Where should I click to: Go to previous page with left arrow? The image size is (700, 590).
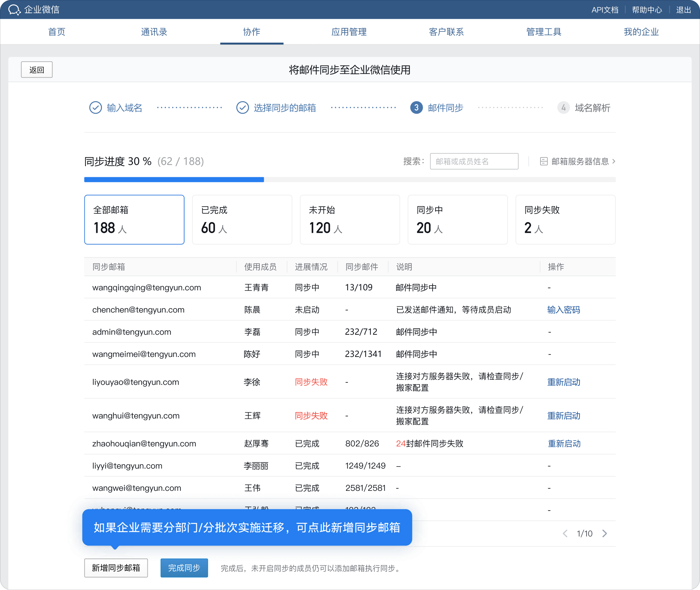(565, 533)
